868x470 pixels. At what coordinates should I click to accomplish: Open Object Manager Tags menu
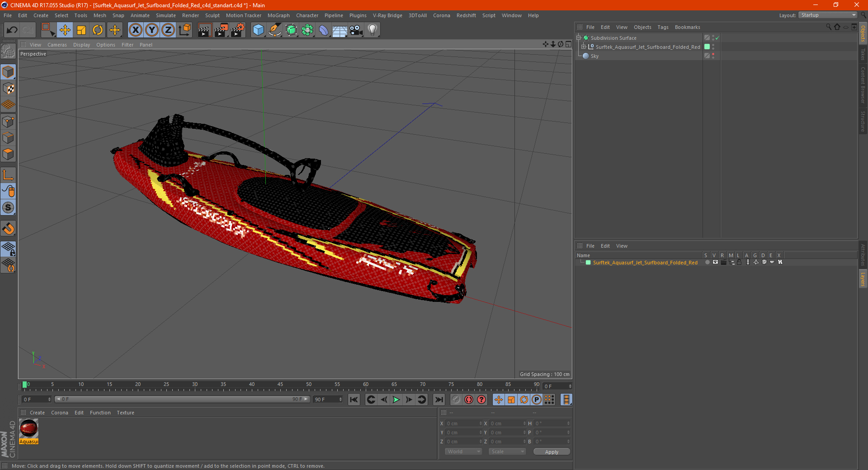point(663,27)
